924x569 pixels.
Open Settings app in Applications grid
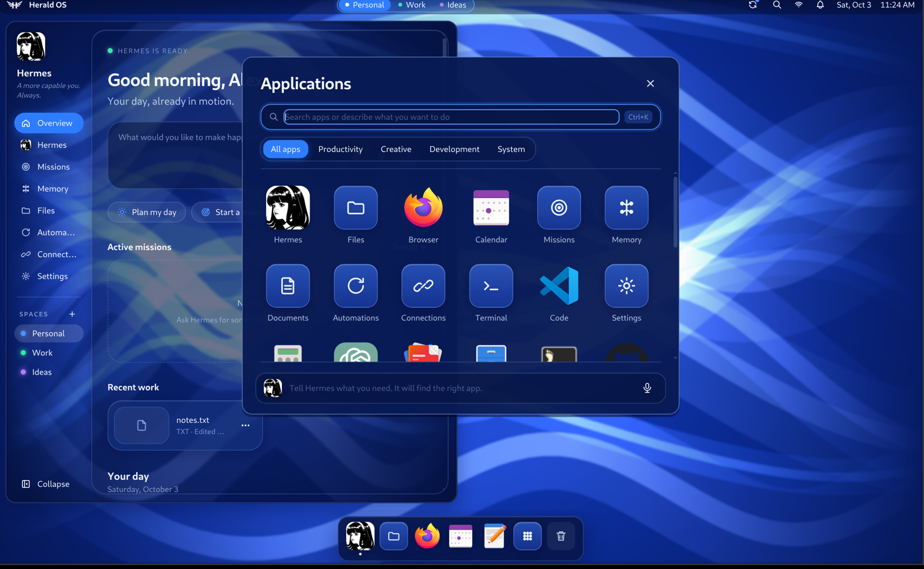[x=627, y=286]
